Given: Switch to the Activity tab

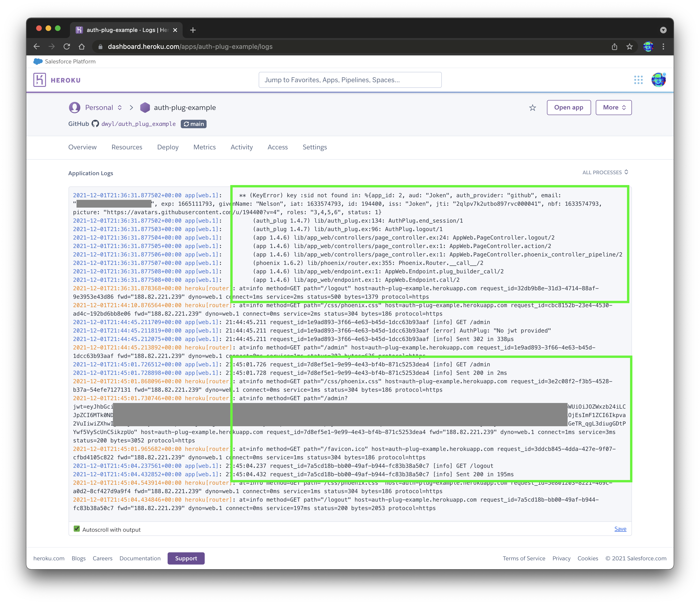Looking at the screenshot, I should (x=242, y=147).
